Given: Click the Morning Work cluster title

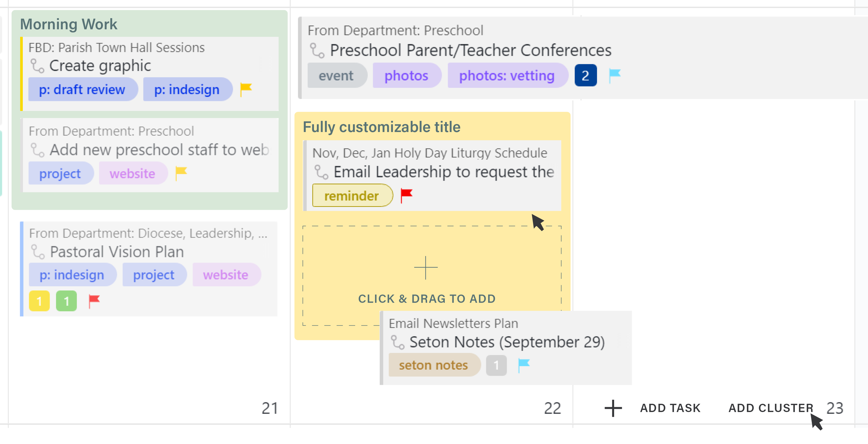Looking at the screenshot, I should [x=69, y=24].
